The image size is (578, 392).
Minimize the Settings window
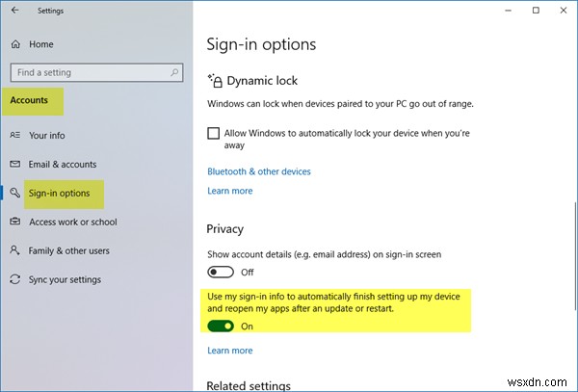(508, 11)
